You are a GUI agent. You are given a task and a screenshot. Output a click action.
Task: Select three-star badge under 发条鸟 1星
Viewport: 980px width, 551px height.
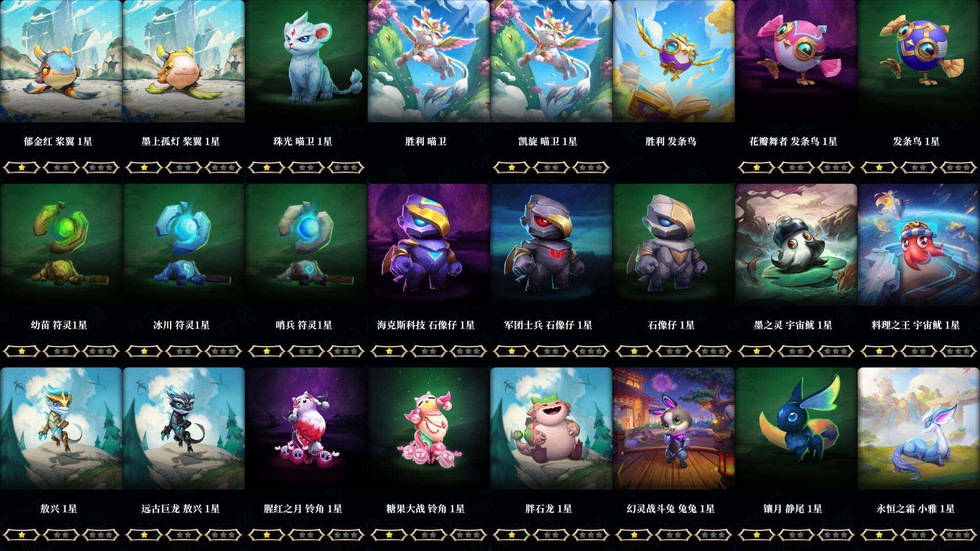pos(959,167)
